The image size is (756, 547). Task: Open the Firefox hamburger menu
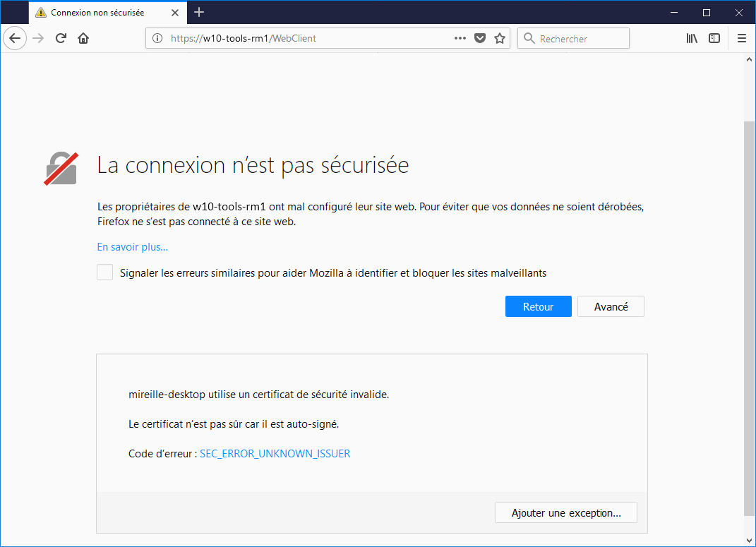pos(742,38)
